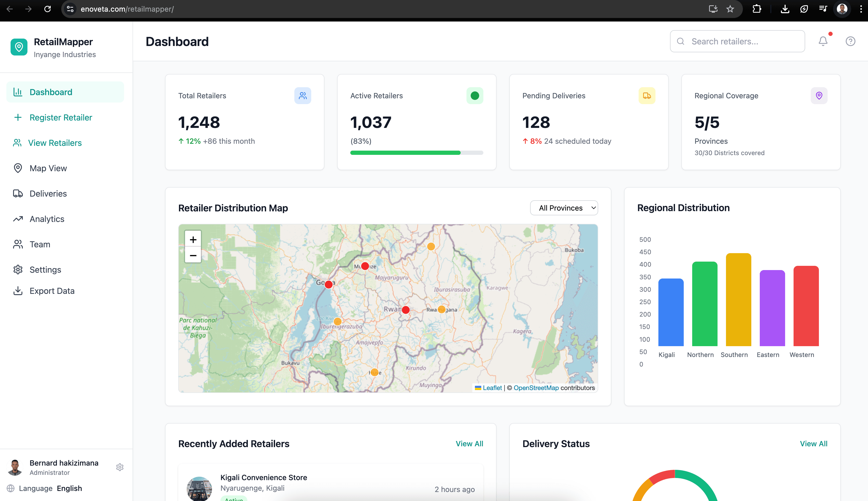Viewport: 868px width, 501px height.
Task: Click the language globe icon
Action: point(11,488)
